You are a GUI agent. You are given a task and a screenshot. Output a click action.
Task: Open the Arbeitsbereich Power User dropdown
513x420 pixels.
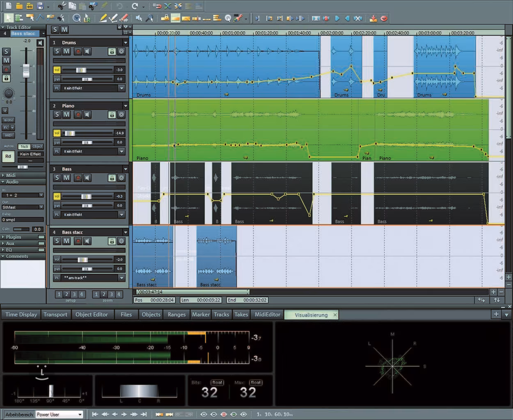pyautogui.click(x=80, y=414)
